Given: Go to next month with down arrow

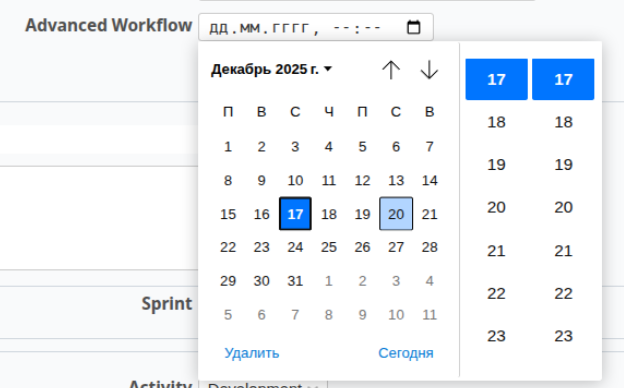Looking at the screenshot, I should point(429,70).
